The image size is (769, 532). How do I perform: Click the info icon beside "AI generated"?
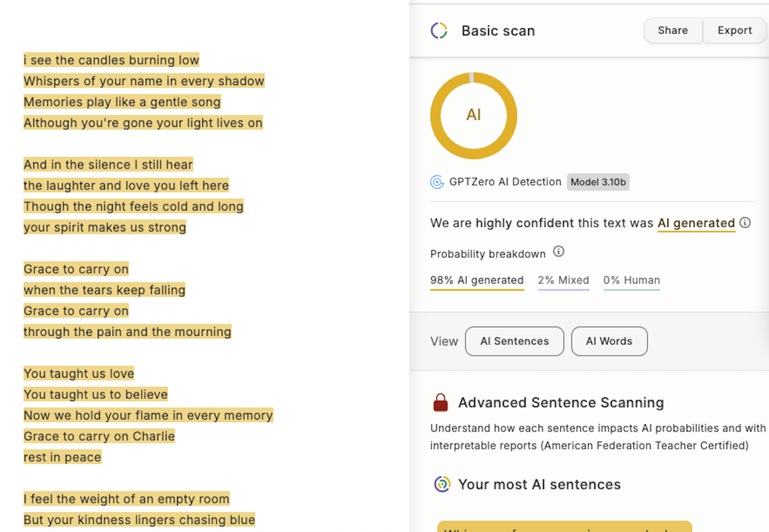pyautogui.click(x=746, y=223)
